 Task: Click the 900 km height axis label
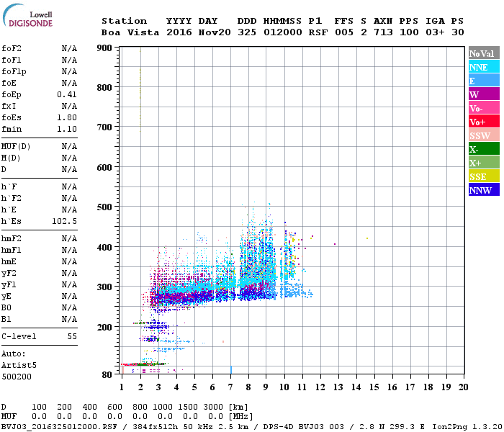104,48
